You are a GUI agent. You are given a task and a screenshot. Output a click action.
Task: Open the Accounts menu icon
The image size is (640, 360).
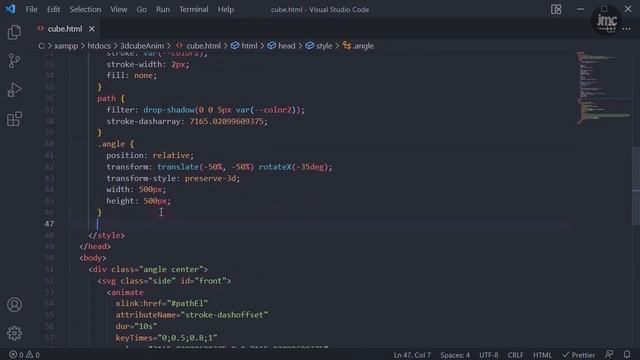click(x=14, y=304)
